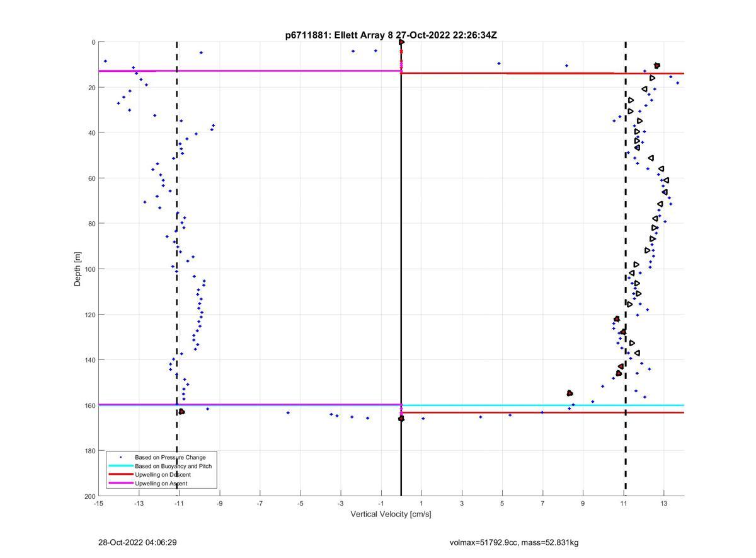Click y-axis tick label '200'
756x558 pixels.
tap(89, 496)
